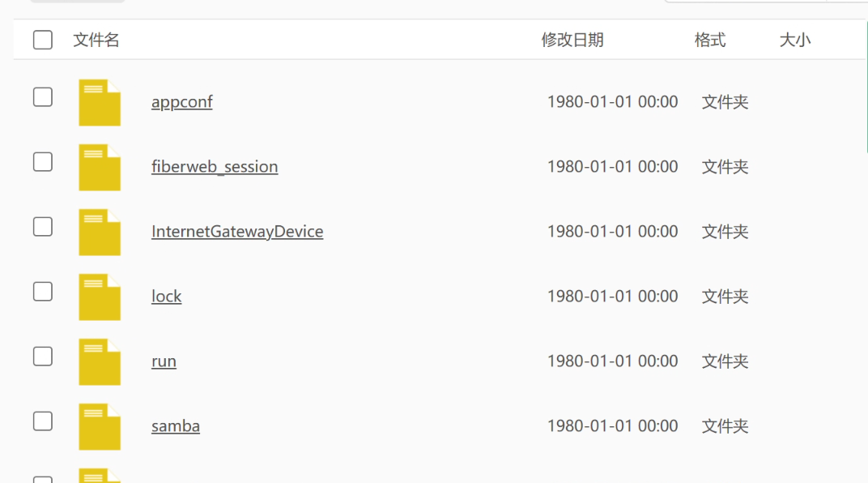Click the 大小 column header

[x=794, y=40]
